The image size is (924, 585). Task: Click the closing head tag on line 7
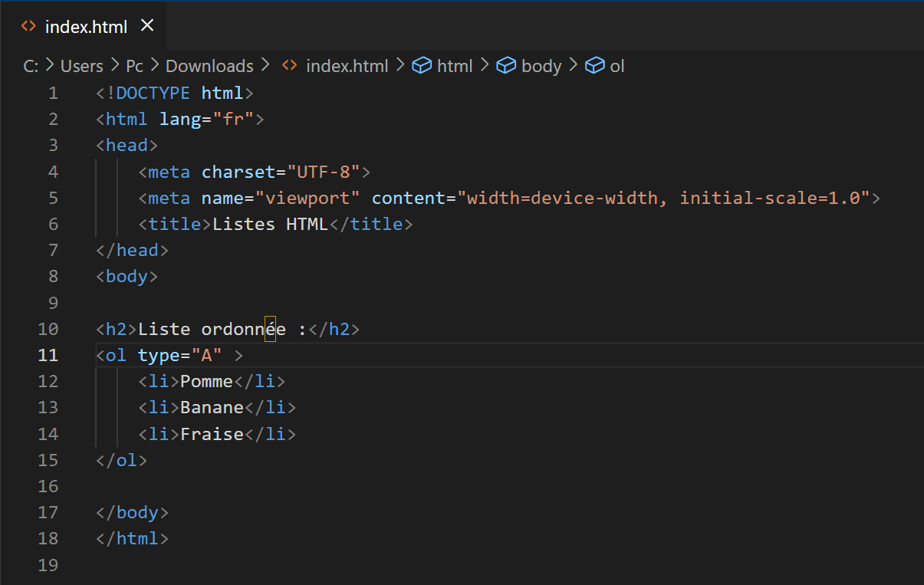(133, 251)
